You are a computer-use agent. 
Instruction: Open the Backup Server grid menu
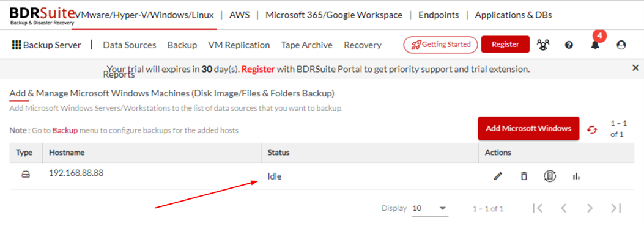(46, 45)
